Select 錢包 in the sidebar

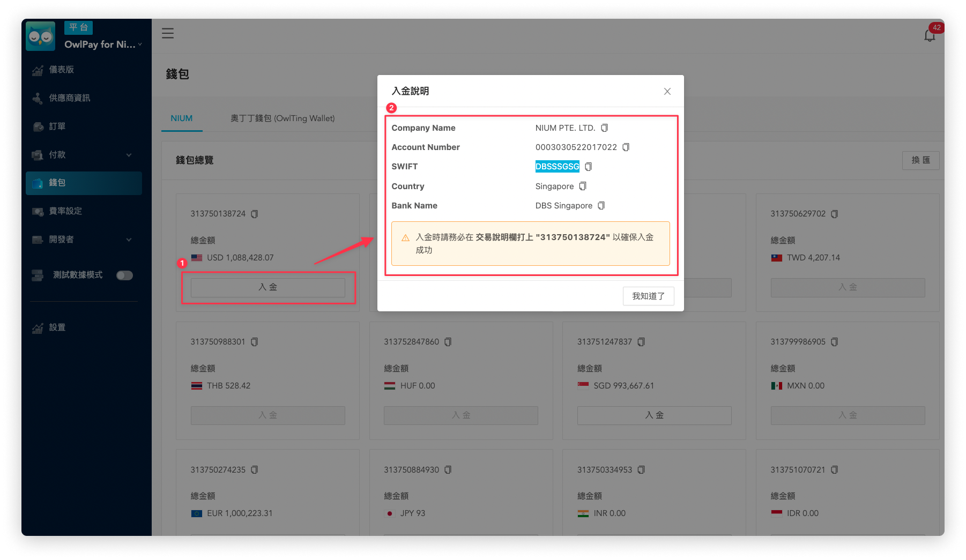(x=84, y=183)
